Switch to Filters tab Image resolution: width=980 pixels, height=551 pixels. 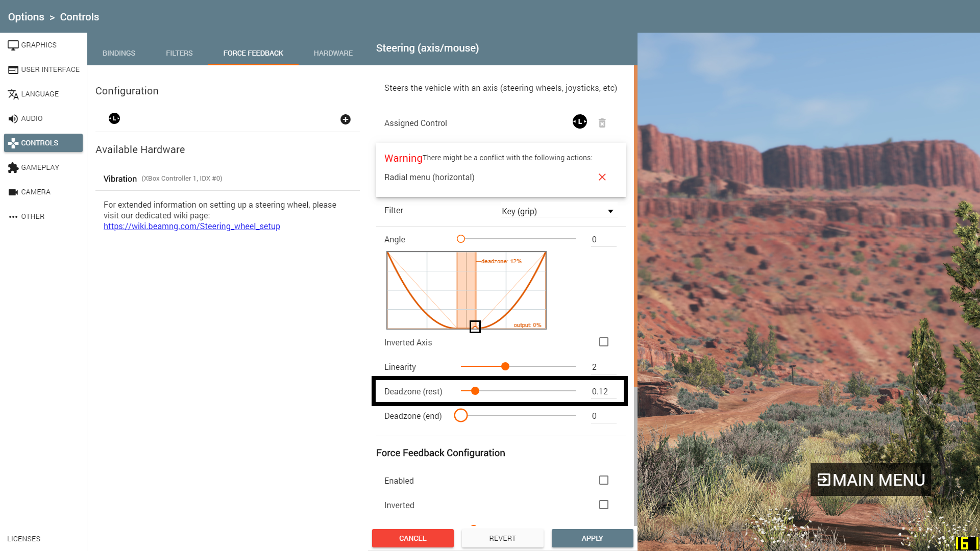click(x=179, y=53)
